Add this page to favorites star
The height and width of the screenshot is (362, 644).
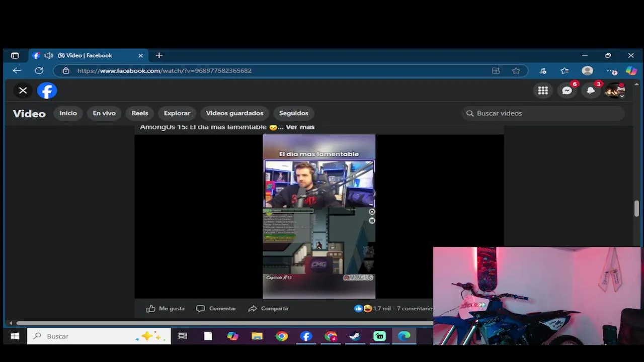(516, 71)
